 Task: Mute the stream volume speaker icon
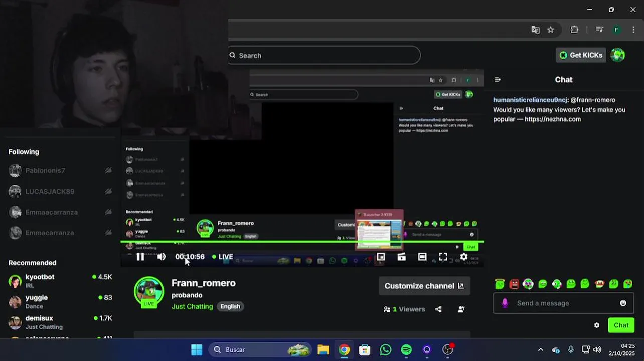(161, 257)
